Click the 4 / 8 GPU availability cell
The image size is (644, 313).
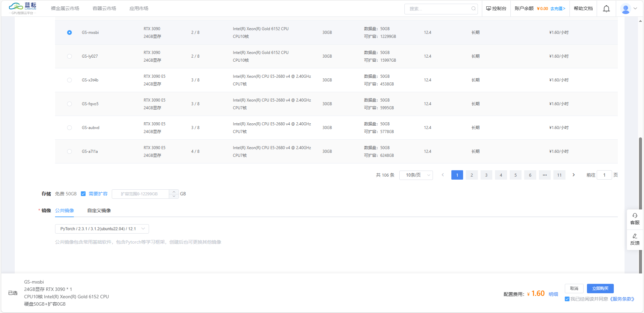[195, 151]
